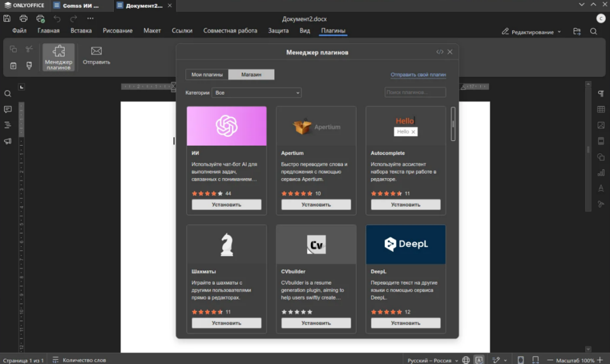Click the plugin manager code view icon

(x=439, y=51)
